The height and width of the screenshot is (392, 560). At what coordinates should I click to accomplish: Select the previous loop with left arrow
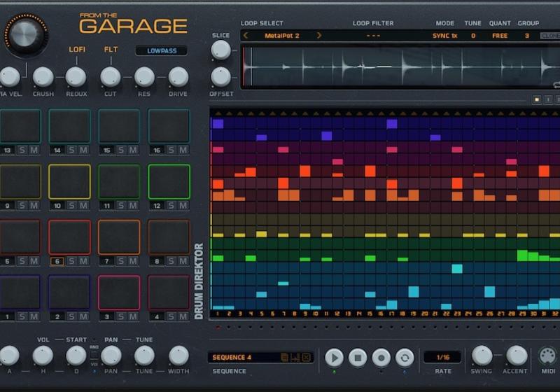(x=246, y=35)
